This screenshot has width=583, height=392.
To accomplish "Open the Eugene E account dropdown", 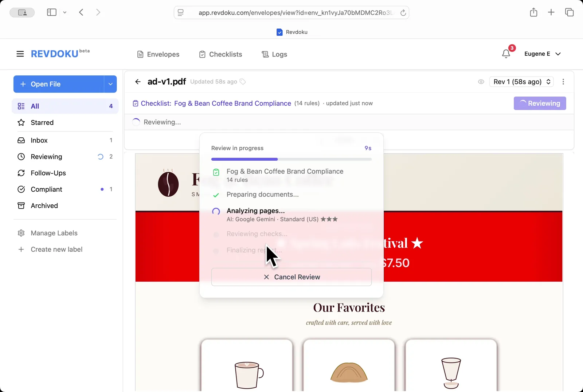I will click(x=543, y=54).
